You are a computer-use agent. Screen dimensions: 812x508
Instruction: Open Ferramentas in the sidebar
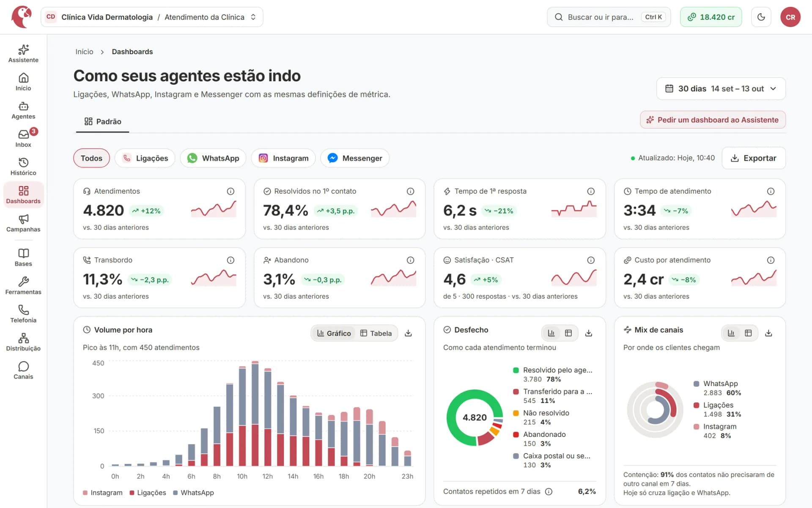(23, 286)
